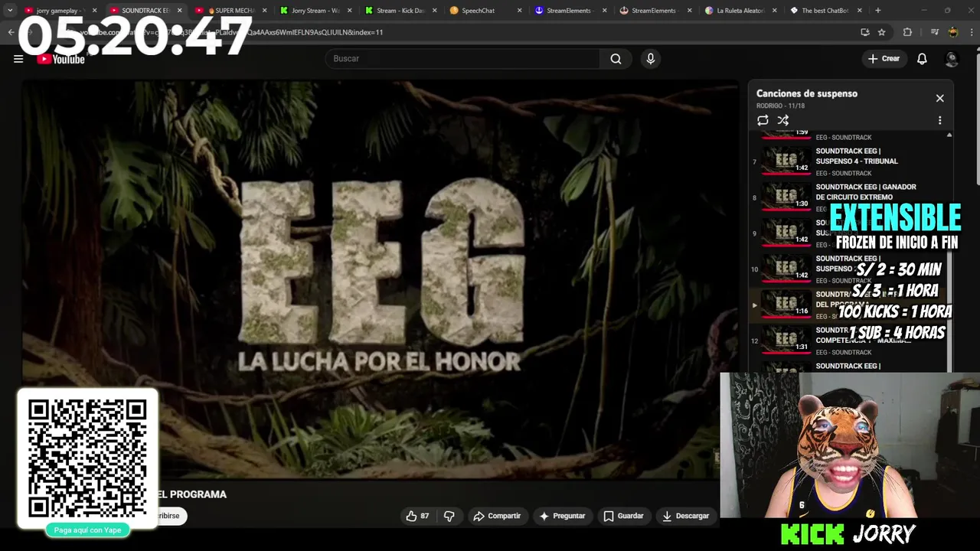Download the video via Descargar

click(685, 516)
